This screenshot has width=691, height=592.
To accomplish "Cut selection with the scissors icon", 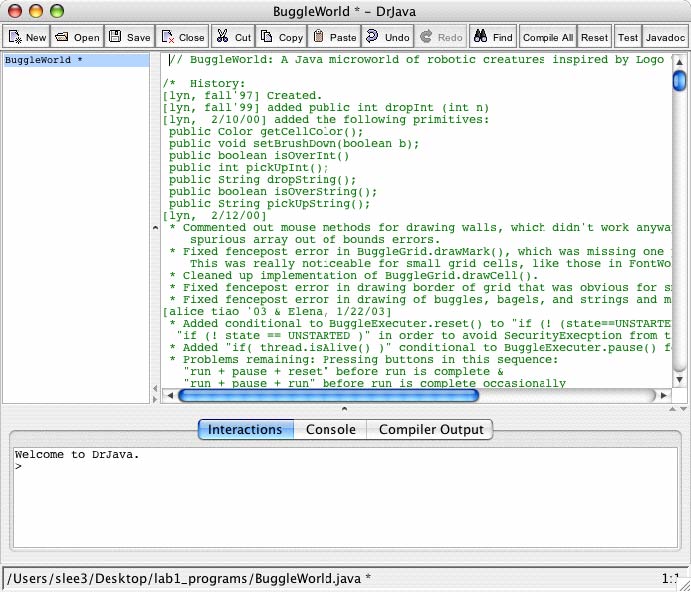I will pos(221,37).
